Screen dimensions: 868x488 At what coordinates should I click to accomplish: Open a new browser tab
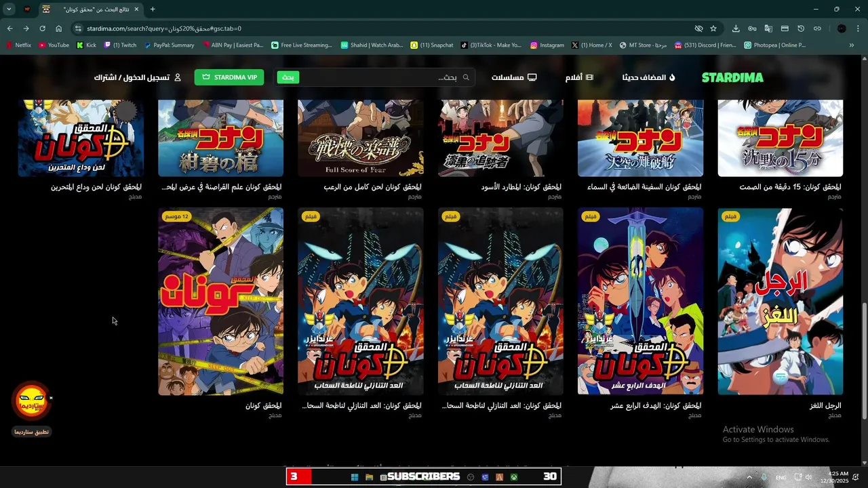(x=153, y=9)
